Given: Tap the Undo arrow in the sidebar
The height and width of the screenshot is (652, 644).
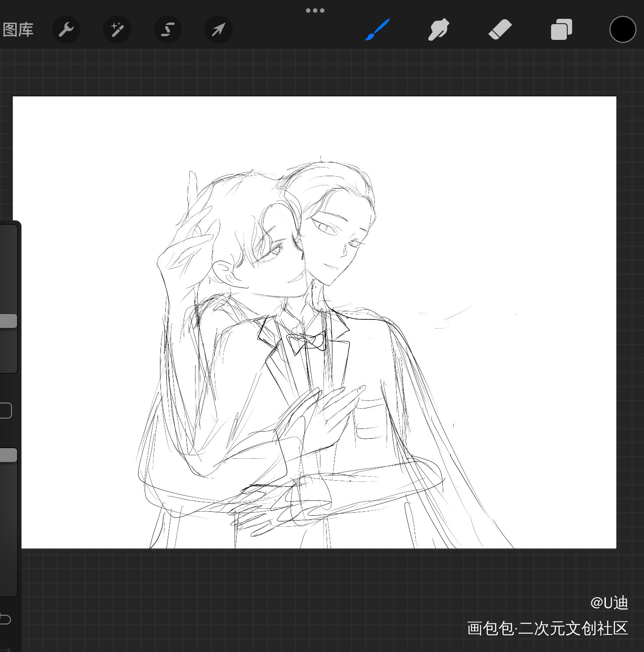Looking at the screenshot, I should point(5,618).
